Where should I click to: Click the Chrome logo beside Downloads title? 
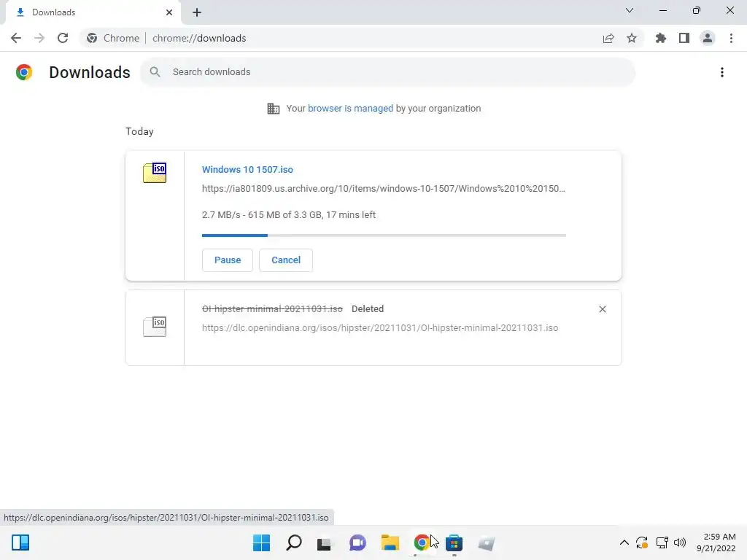pyautogui.click(x=24, y=72)
